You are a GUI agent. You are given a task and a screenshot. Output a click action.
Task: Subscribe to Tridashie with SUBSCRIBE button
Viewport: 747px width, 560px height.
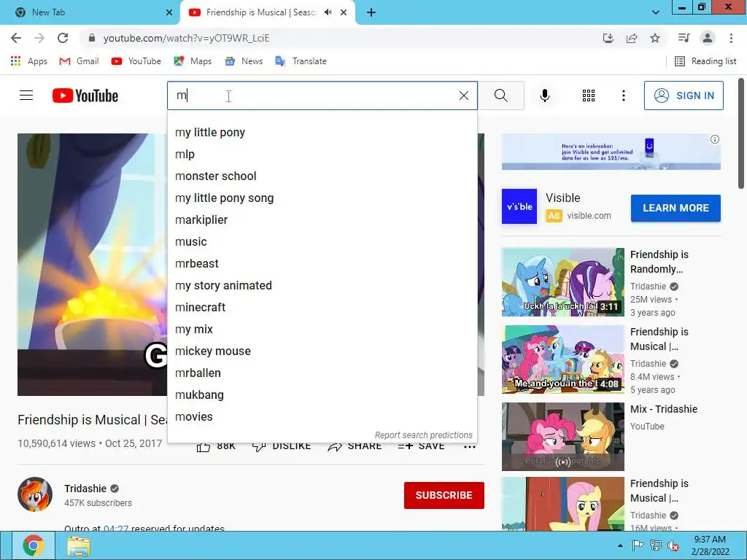[x=444, y=495]
